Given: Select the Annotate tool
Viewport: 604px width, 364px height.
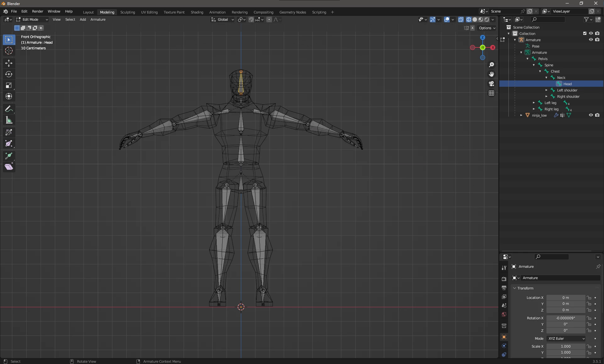Looking at the screenshot, I should pos(9,109).
